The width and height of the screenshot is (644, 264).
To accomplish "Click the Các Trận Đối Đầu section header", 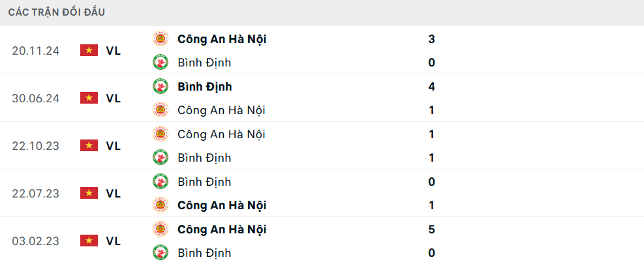I will [x=57, y=12].
